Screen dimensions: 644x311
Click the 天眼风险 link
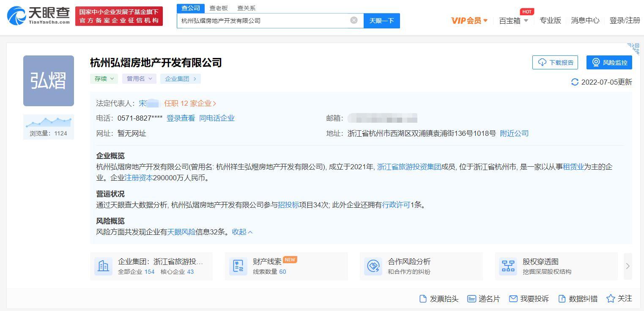coord(181,232)
